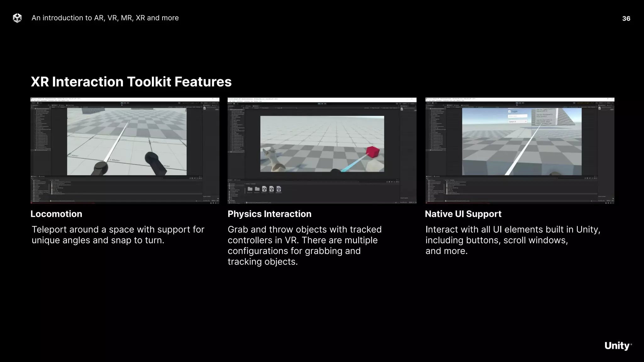Click the Native UI Support game view

click(522, 142)
